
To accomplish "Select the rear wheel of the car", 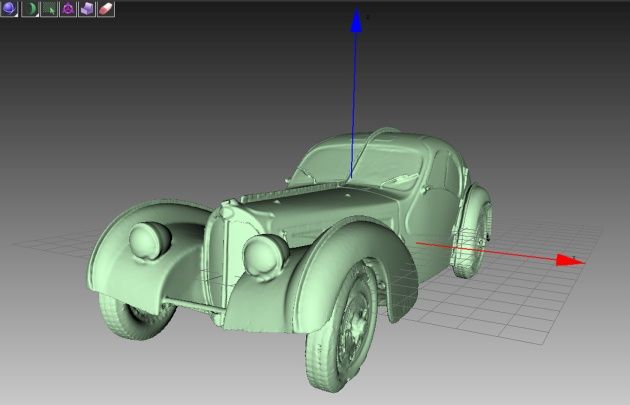I will 474,241.
